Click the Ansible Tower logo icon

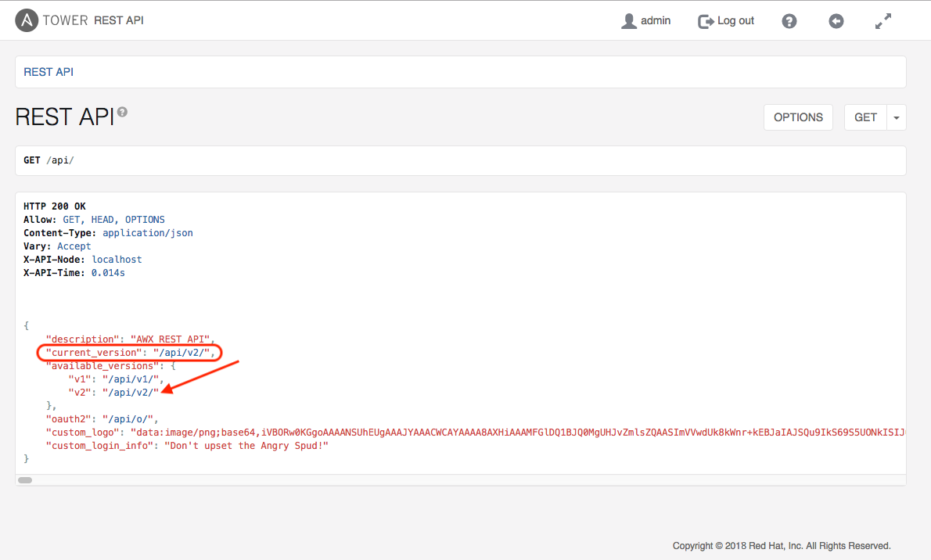click(x=27, y=21)
